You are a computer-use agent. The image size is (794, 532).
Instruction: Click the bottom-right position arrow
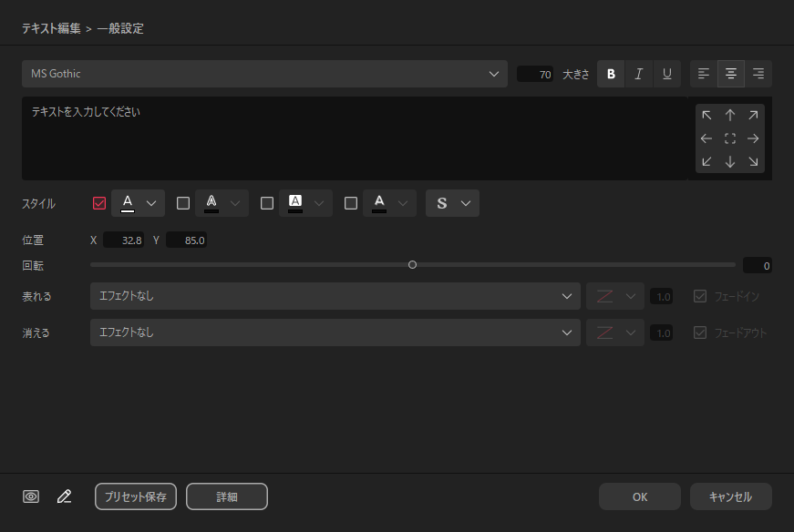tap(753, 162)
